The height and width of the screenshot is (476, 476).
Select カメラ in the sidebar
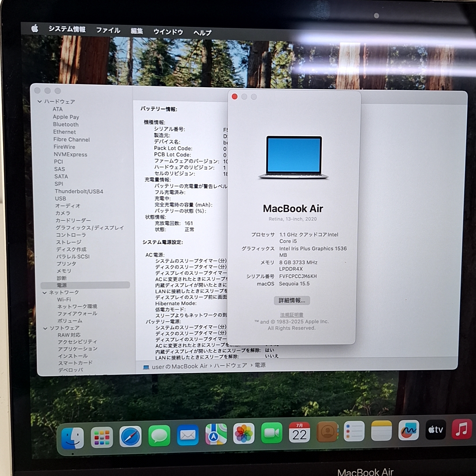[63, 213]
